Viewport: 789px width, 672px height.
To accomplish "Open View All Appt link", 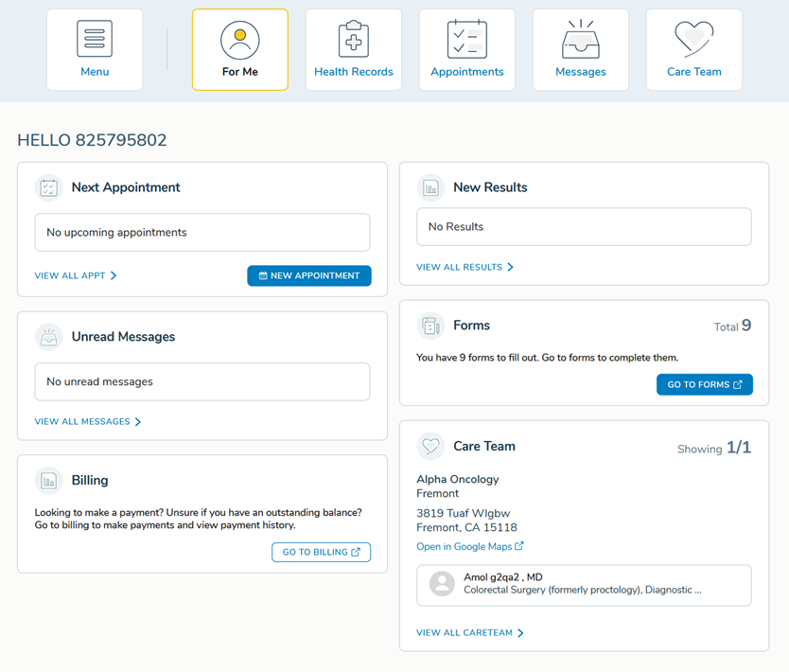I will tap(76, 275).
